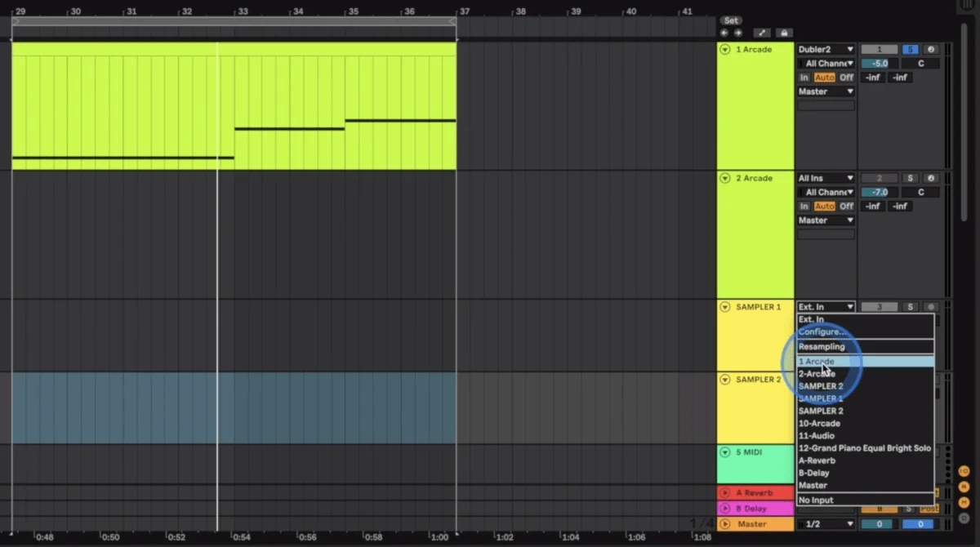Set 2 Arcade monitoring to Auto
This screenshot has height=547, width=980.
pyautogui.click(x=824, y=207)
